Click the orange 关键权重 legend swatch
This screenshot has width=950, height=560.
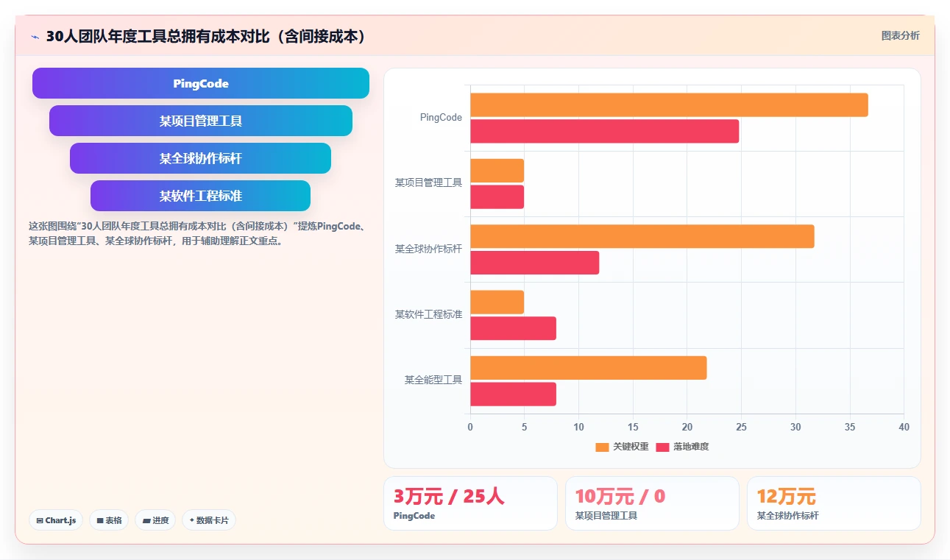tap(602, 447)
